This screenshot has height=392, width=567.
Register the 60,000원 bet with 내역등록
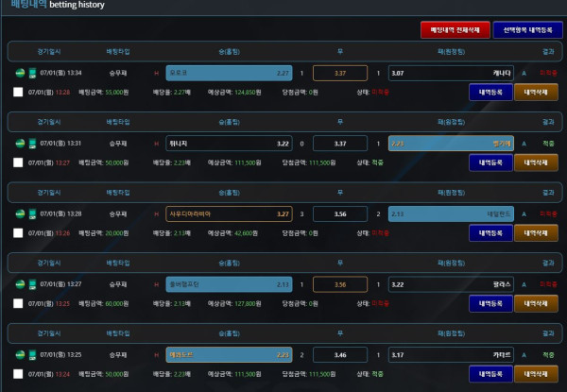[490, 304]
